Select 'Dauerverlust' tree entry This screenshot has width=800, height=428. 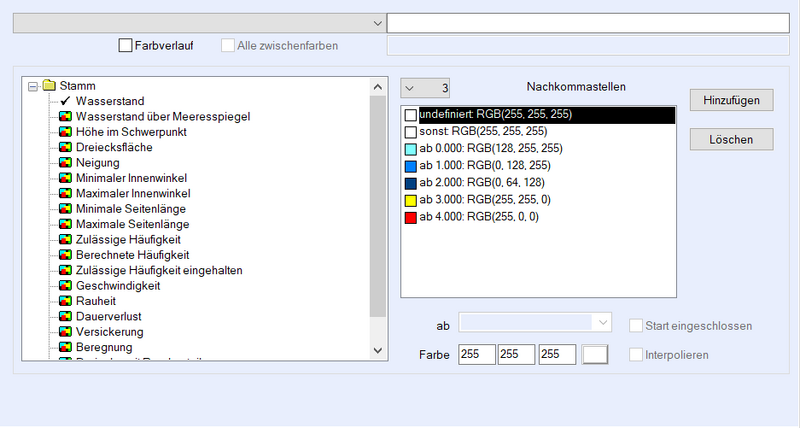click(x=109, y=316)
